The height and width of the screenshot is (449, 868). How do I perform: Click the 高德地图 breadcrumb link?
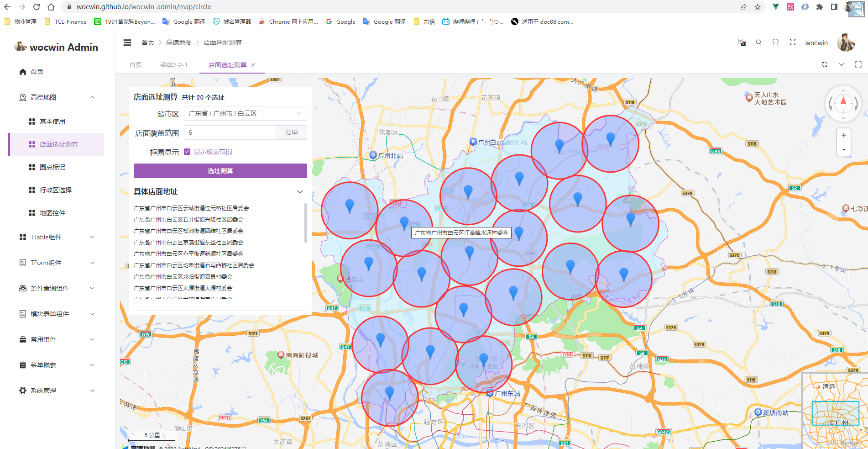click(179, 42)
